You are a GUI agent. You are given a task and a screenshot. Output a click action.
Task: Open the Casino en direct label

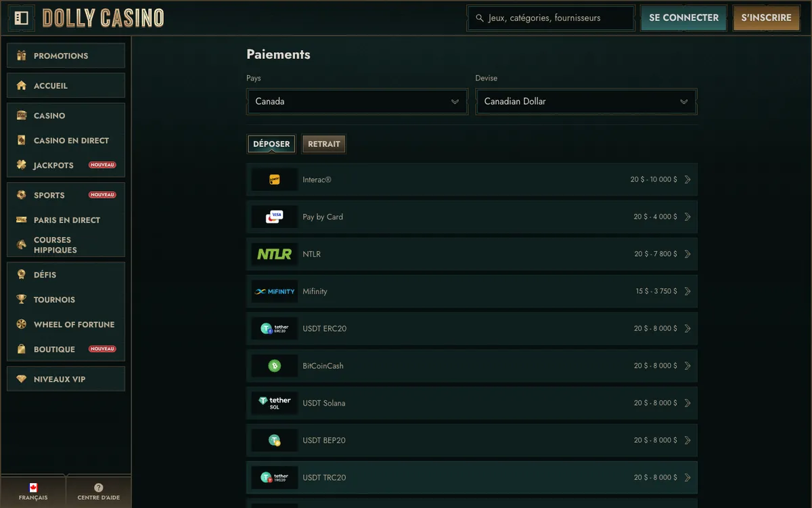click(71, 141)
